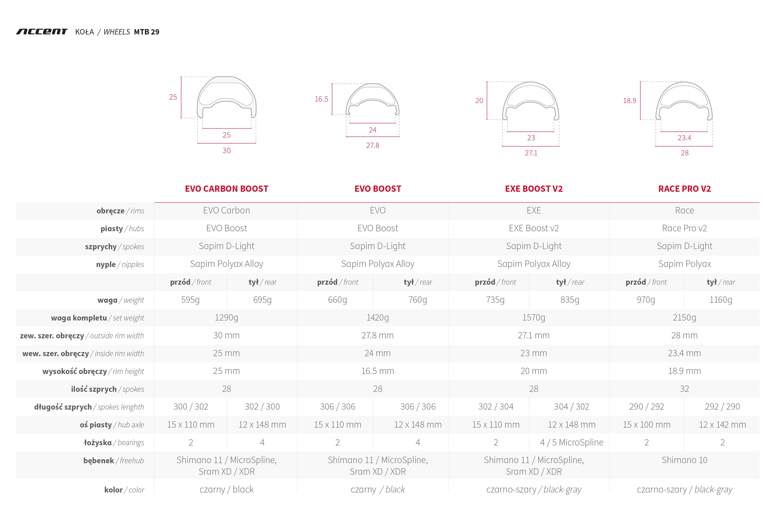Click the 4 / 5 MicroSpline bearings cell
The image size is (775, 532).
tap(572, 442)
